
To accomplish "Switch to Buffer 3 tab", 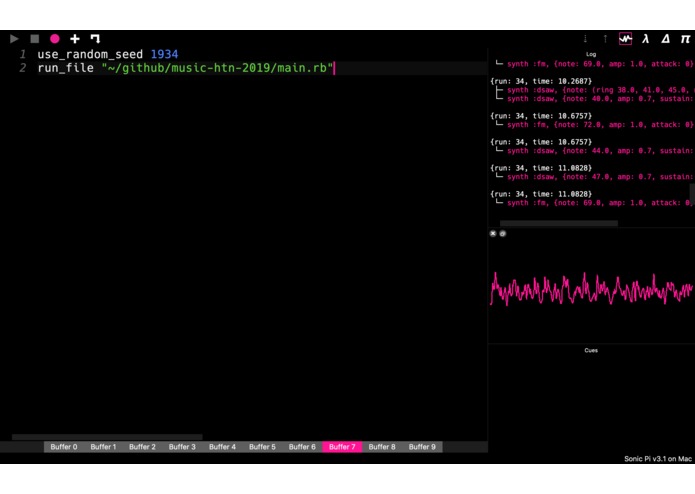I will 182,447.
